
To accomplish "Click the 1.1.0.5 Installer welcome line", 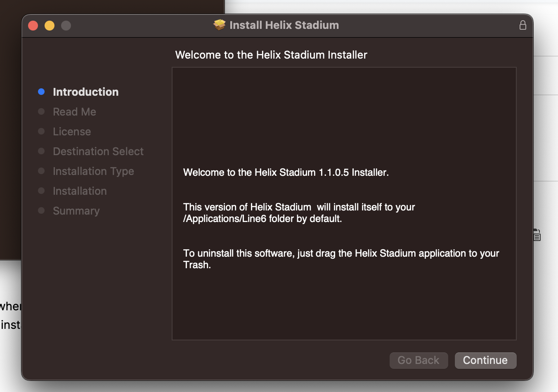I will pyautogui.click(x=286, y=172).
